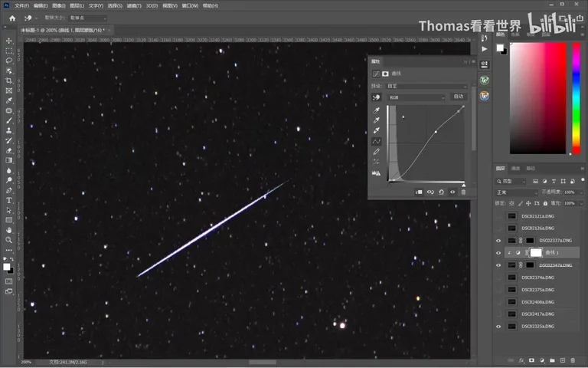Open the 3D menu
Screen dimensions: 588x368
152,5
